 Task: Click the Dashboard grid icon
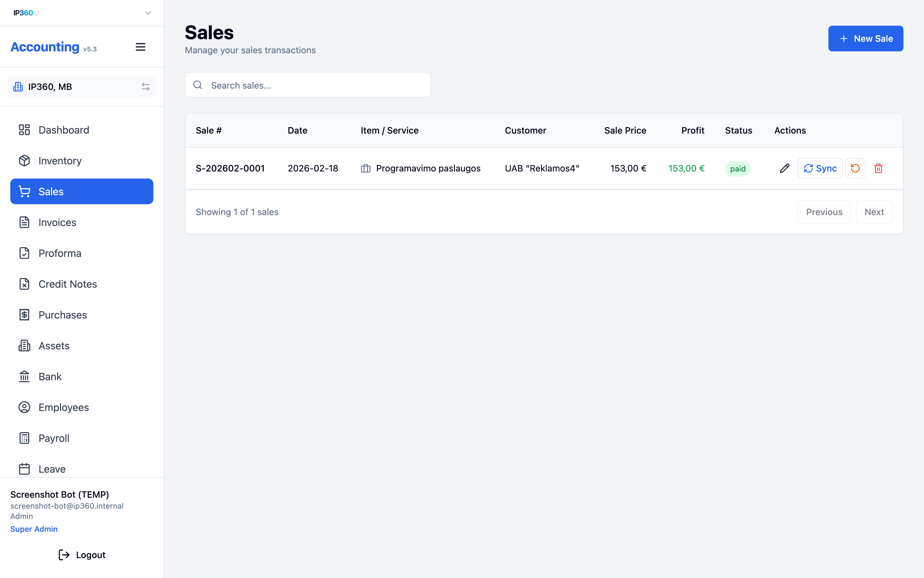click(x=24, y=130)
